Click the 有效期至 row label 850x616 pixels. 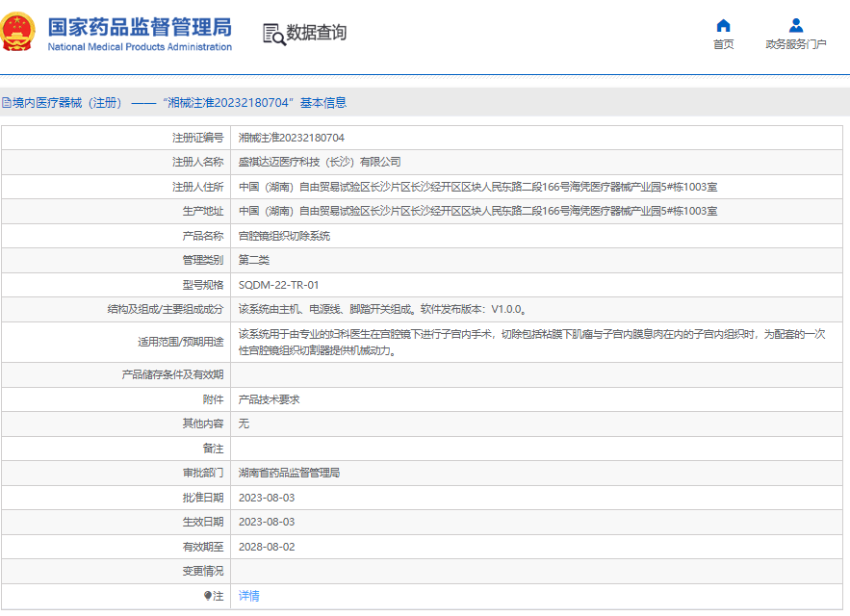[203, 547]
